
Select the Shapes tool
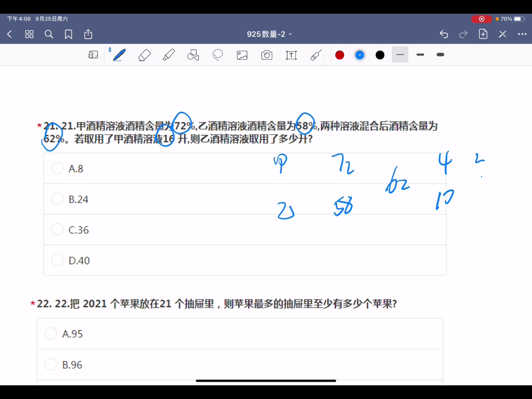click(193, 55)
